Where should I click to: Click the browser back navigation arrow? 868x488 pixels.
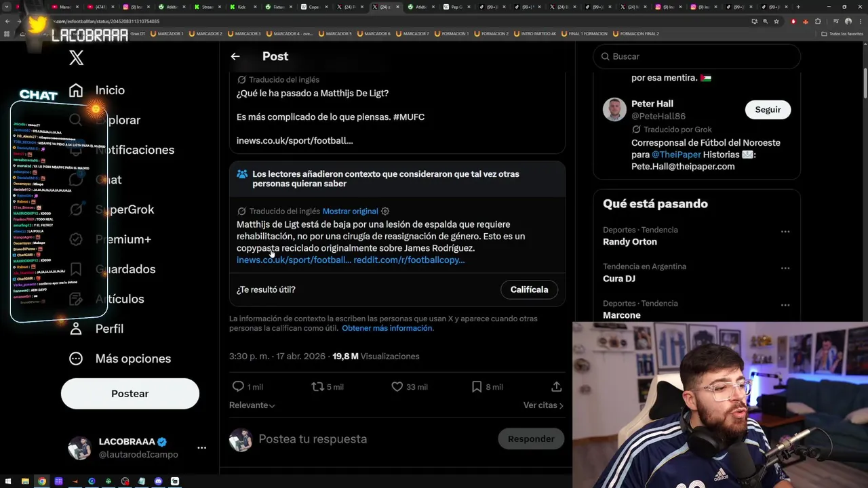tap(7, 21)
